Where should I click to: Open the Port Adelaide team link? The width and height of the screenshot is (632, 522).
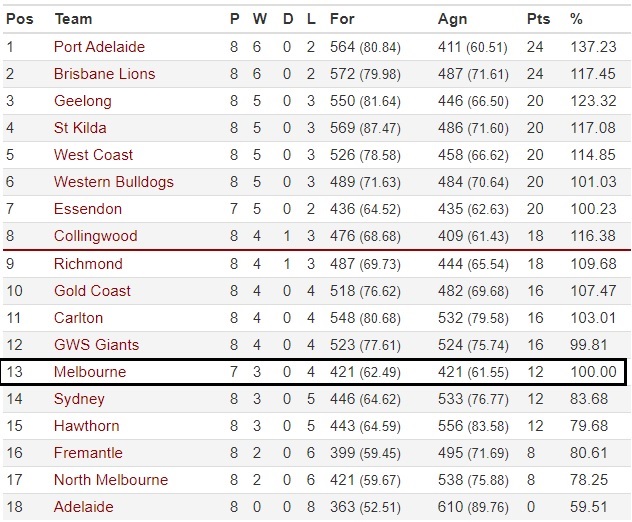point(99,47)
